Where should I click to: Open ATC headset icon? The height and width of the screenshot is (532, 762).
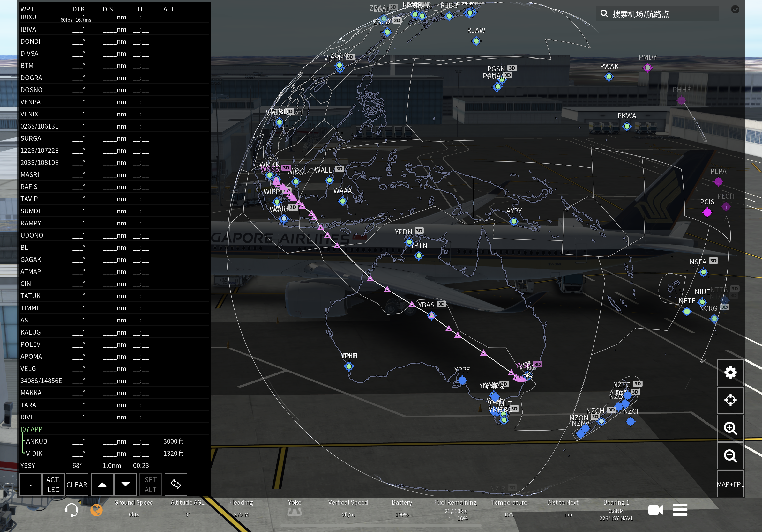coord(71,510)
